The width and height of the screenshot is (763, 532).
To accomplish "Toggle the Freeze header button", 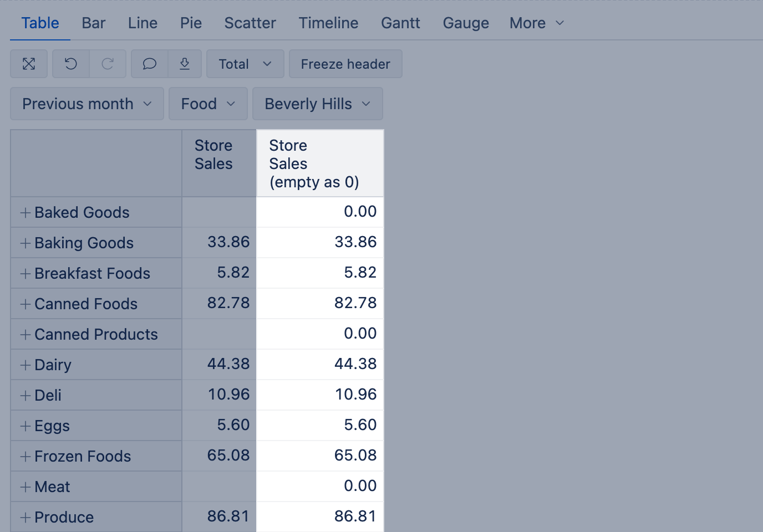I will tap(345, 64).
